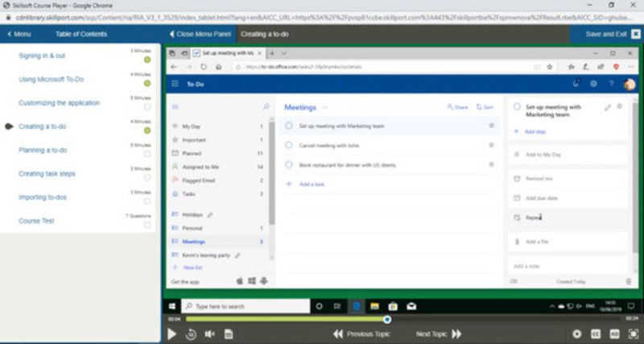
Task: Rewind ten seconds using the replay icon
Action: click(x=191, y=334)
